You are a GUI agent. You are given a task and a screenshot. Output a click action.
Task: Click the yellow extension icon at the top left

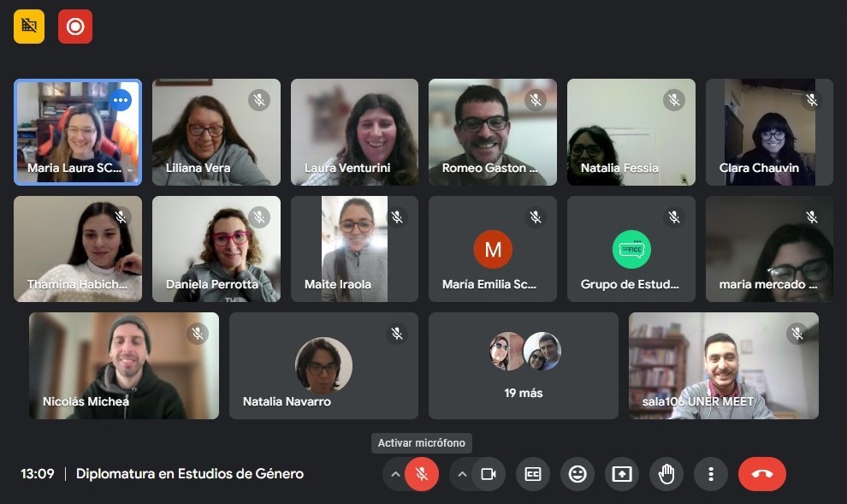(29, 27)
